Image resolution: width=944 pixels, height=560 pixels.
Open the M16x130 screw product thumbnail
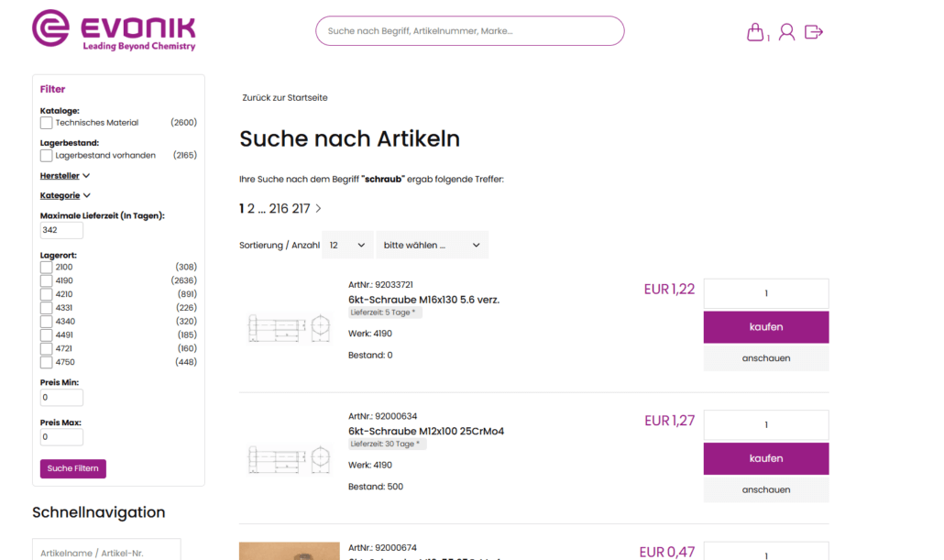(289, 327)
